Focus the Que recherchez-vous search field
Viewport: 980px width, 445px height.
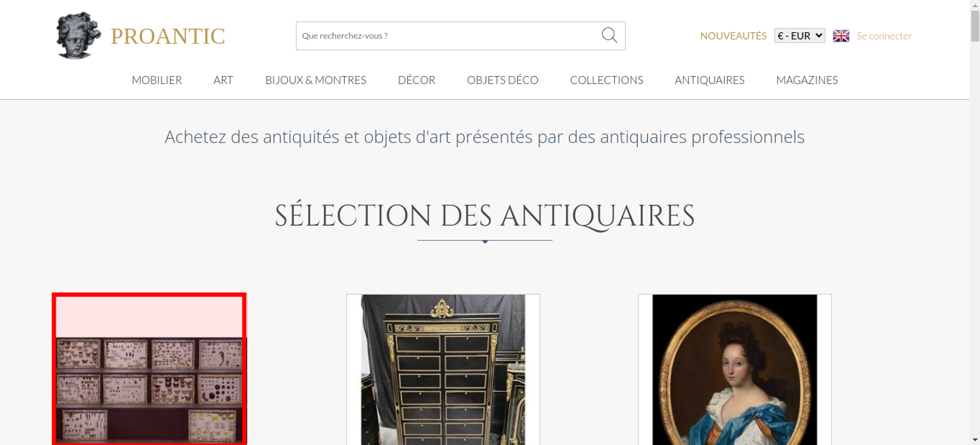coord(448,36)
